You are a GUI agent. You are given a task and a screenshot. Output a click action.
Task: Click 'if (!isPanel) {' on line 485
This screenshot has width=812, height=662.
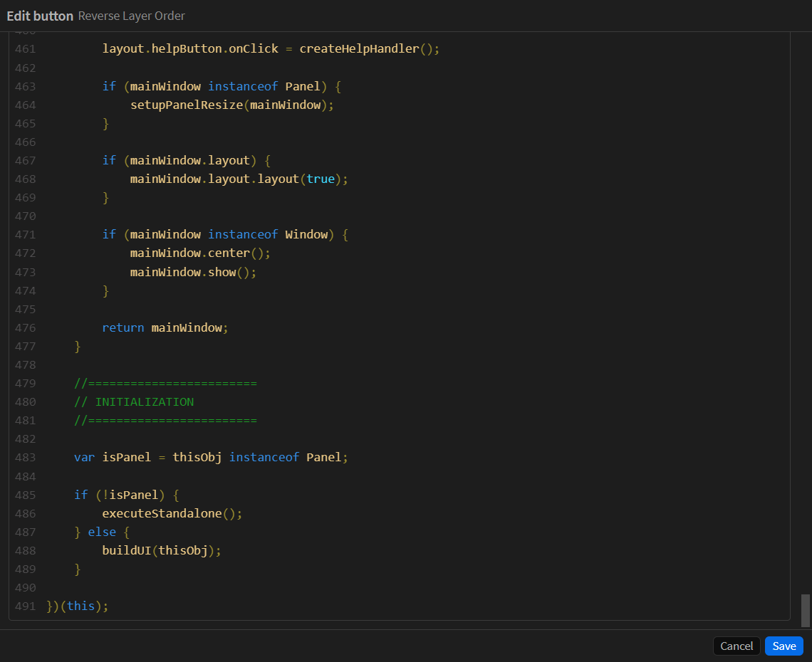click(126, 495)
